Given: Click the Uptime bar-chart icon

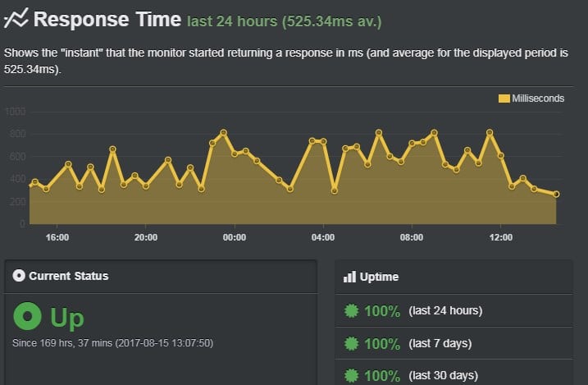Looking at the screenshot, I should pos(349,277).
